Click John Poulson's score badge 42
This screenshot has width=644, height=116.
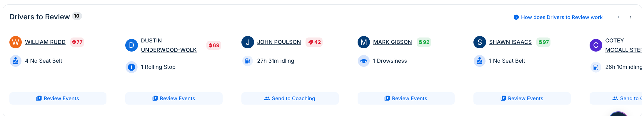tap(314, 42)
